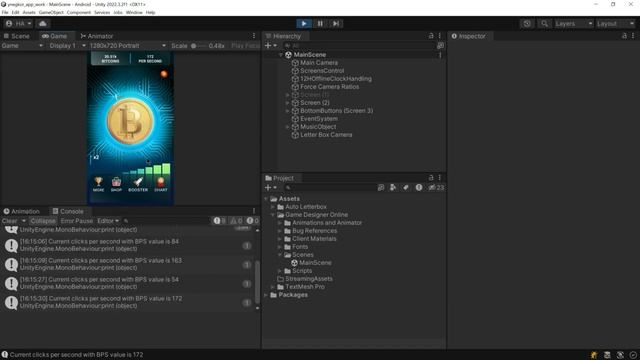
Task: Open MainScene asset in Scenes folder
Action: (315, 263)
